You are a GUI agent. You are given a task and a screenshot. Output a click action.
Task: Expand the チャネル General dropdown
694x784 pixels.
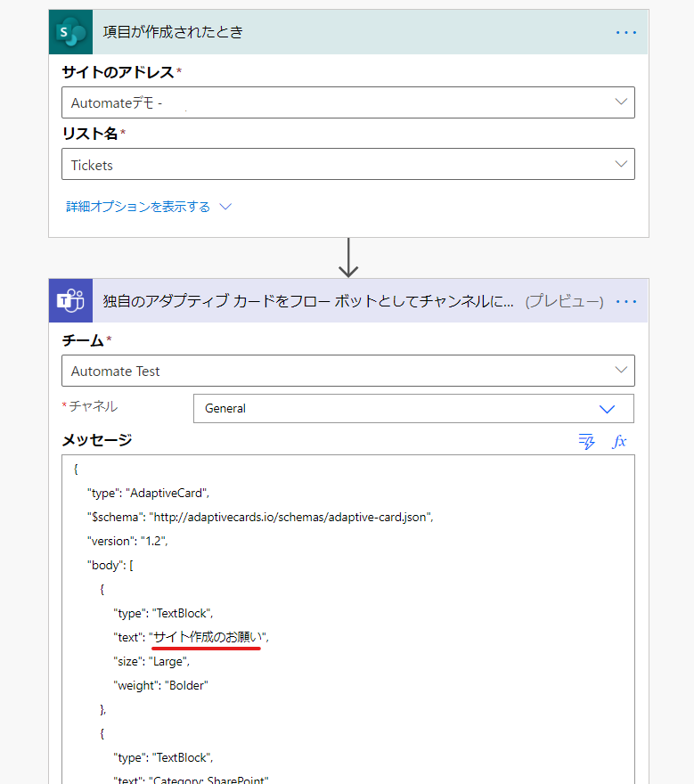(x=413, y=409)
